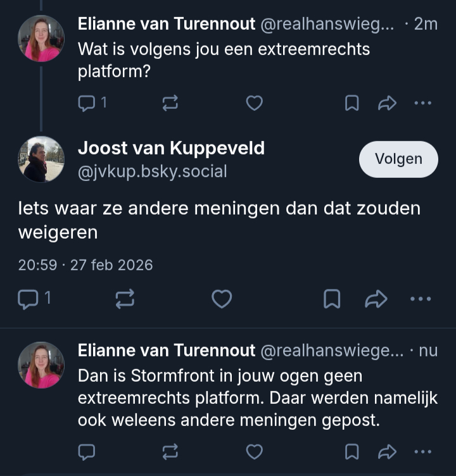Click the Volgen button
The height and width of the screenshot is (476, 456).
pos(398,159)
